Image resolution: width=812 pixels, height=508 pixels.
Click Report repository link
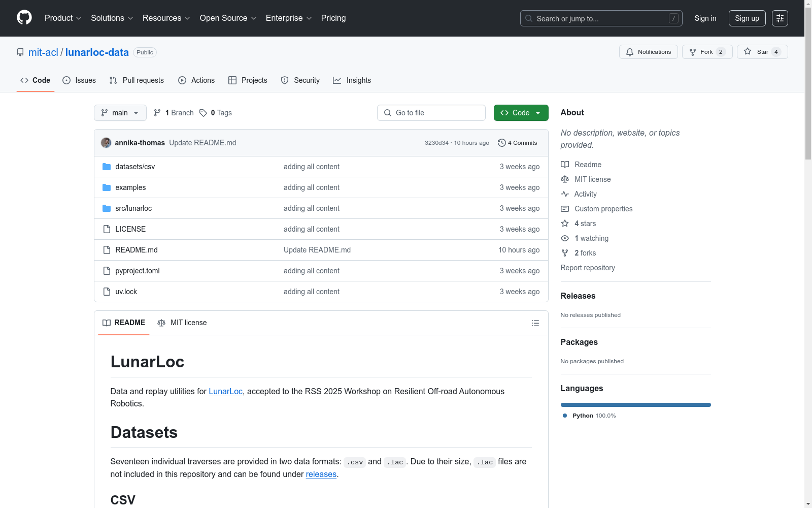tap(588, 268)
